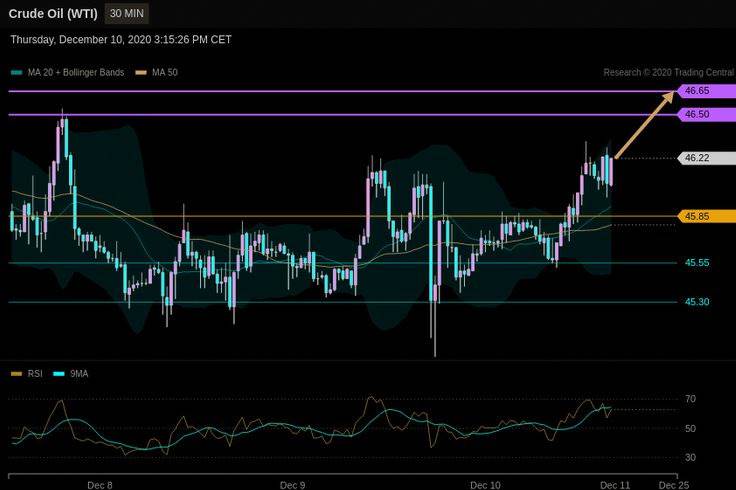
Task: Click the RSI 30 axis value
Action: (x=690, y=457)
